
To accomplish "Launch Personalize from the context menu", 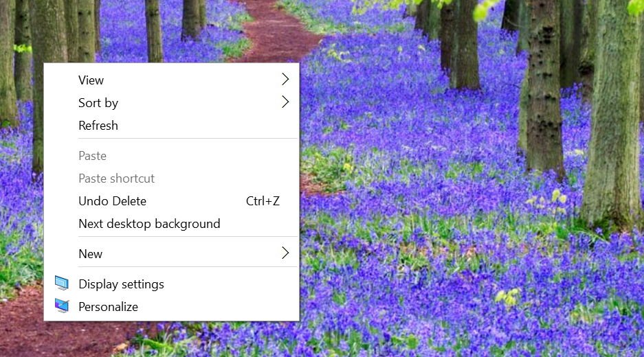I will pos(108,307).
